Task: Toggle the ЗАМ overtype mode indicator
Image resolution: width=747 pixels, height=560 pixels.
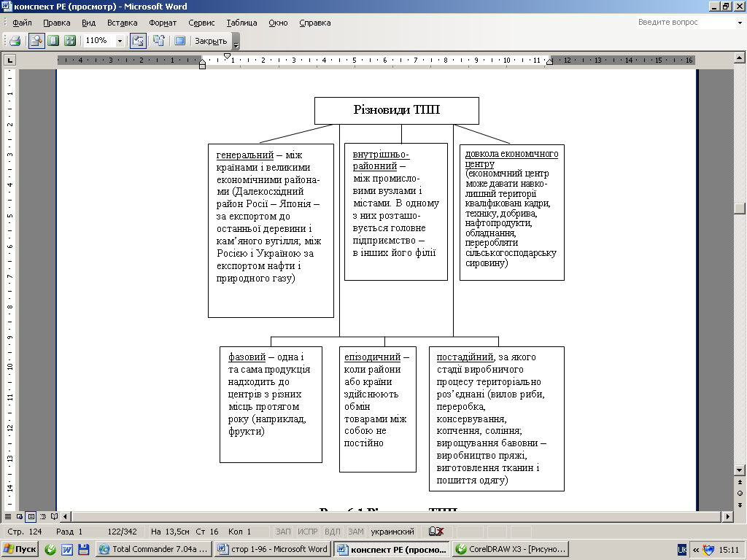Action: coord(356,532)
